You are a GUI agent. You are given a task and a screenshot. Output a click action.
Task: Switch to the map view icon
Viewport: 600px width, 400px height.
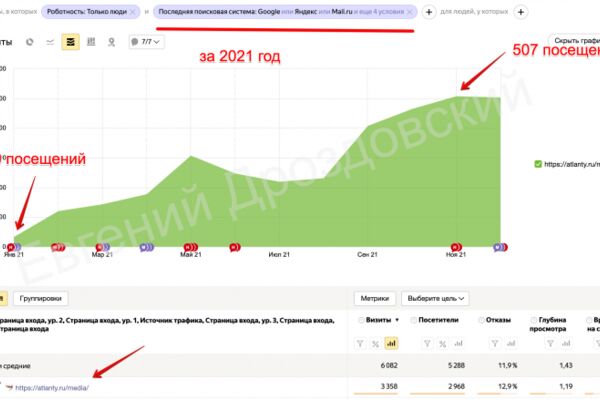click(x=111, y=42)
